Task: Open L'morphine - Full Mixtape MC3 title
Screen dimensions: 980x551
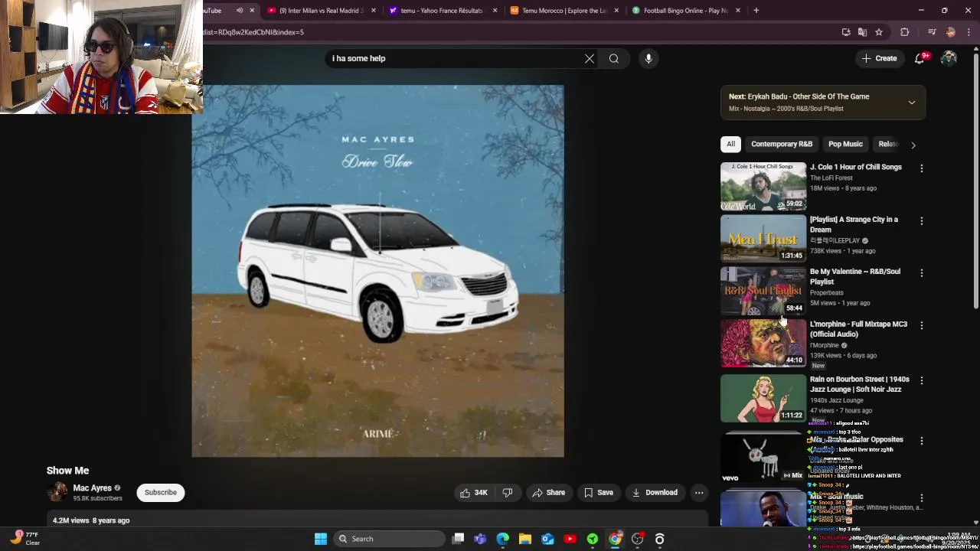Action: pyautogui.click(x=858, y=329)
